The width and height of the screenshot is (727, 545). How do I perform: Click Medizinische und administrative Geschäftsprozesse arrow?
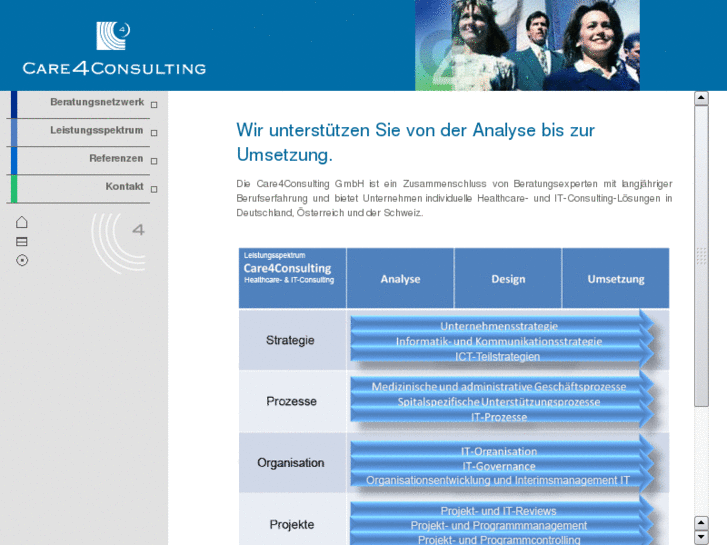pos(502,386)
